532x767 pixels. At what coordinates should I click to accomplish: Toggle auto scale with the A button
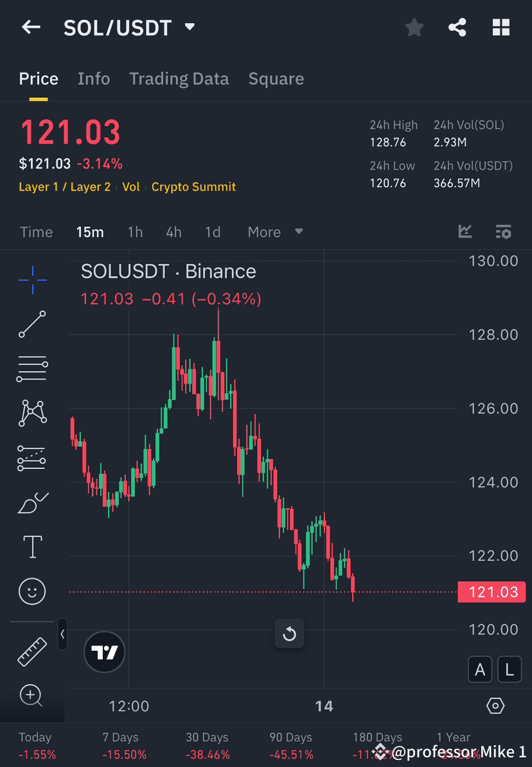click(480, 669)
